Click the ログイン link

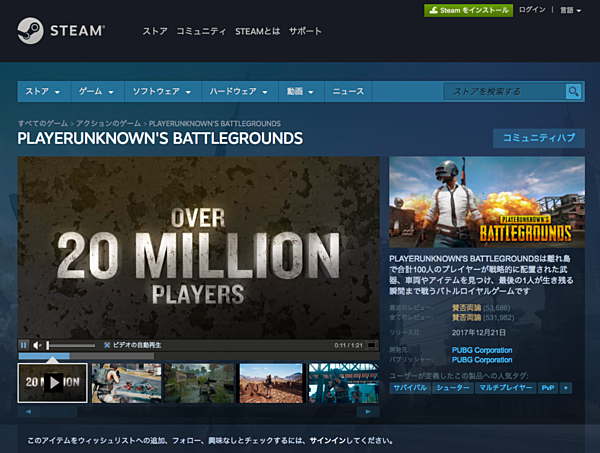(x=532, y=10)
